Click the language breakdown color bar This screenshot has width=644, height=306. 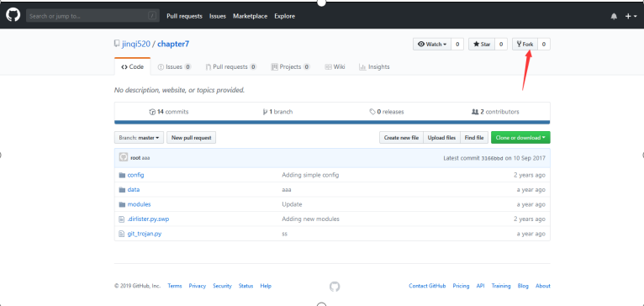point(332,122)
